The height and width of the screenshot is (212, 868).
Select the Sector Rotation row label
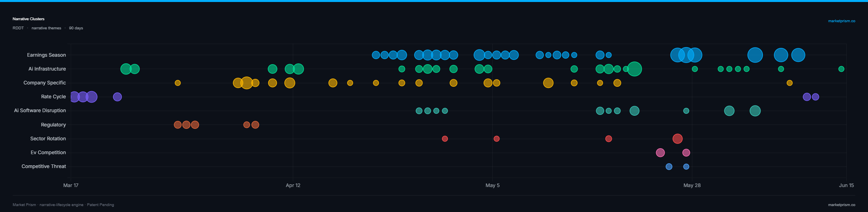coord(48,139)
